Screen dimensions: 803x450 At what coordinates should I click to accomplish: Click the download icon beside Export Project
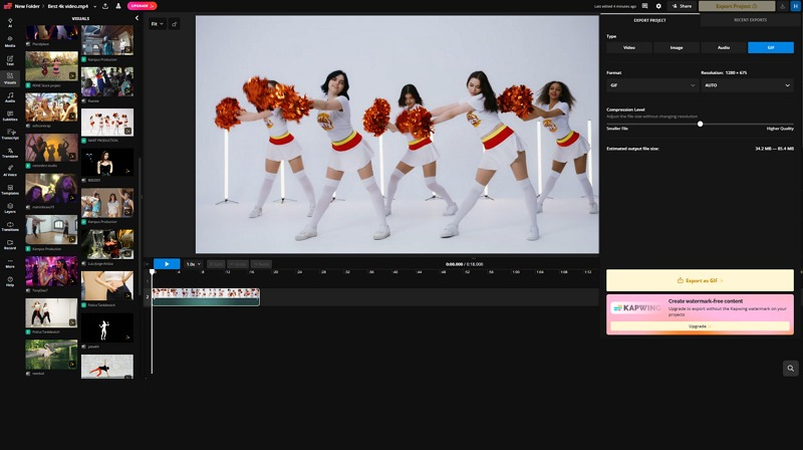pyautogui.click(x=783, y=6)
